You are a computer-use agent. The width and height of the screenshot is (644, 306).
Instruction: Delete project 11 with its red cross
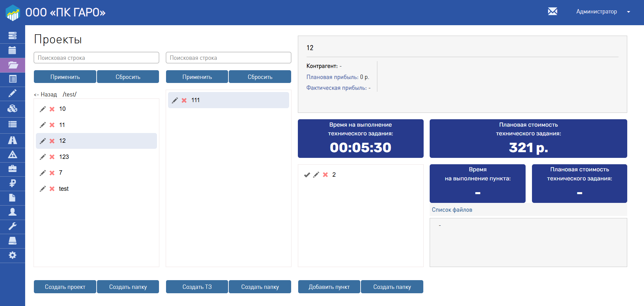(x=52, y=125)
